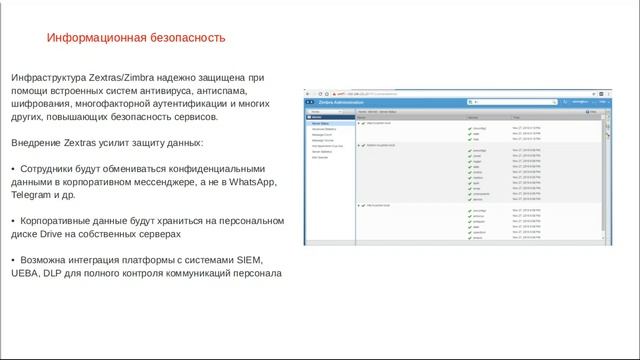Click the bookmark star in address bar
The image size is (640, 360).
coord(594,94)
